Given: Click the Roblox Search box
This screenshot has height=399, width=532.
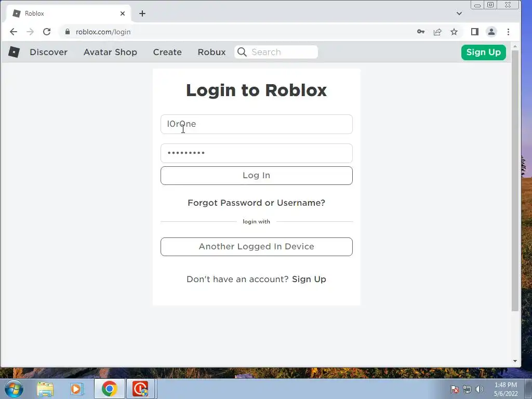Looking at the screenshot, I should click(276, 52).
